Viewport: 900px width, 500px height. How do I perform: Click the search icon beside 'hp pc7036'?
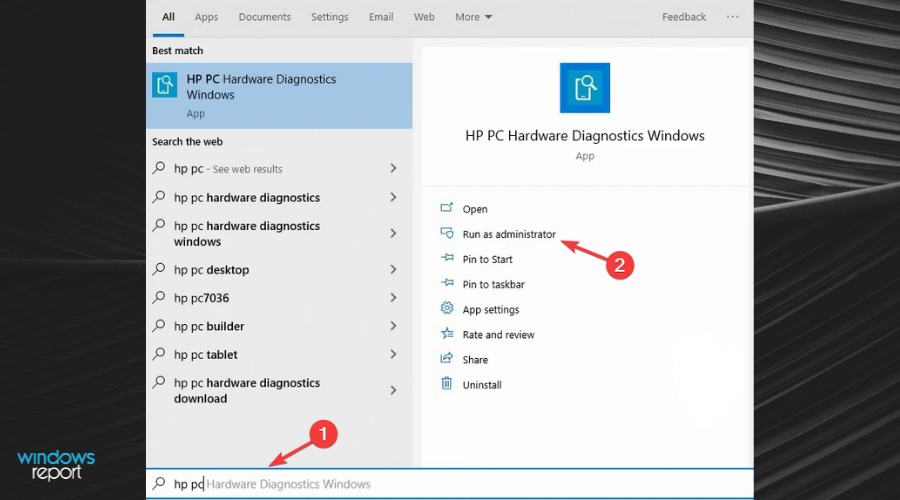click(159, 297)
